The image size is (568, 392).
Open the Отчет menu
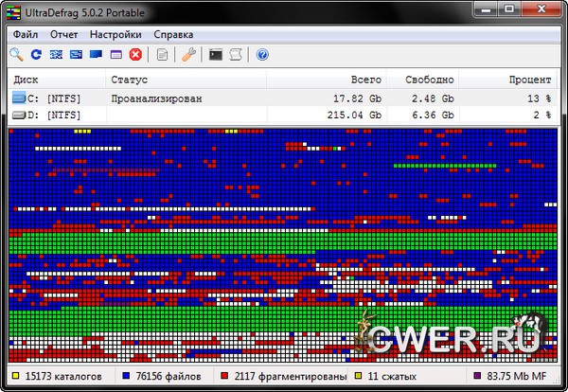[64, 34]
